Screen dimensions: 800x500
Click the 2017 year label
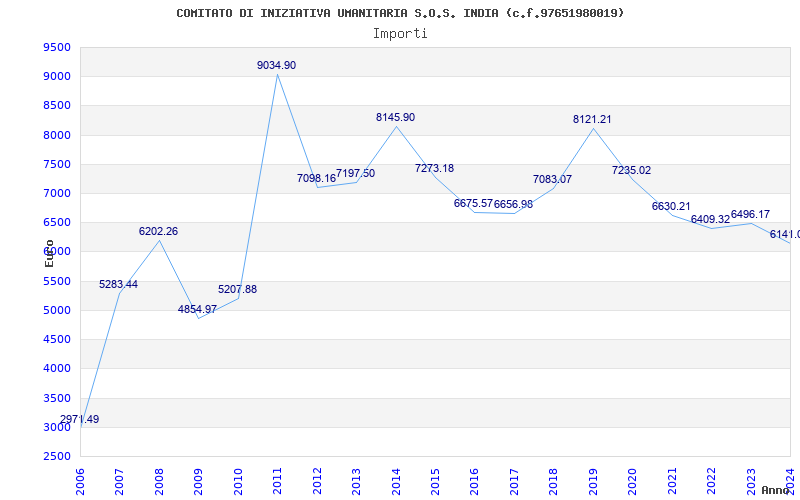514,482
